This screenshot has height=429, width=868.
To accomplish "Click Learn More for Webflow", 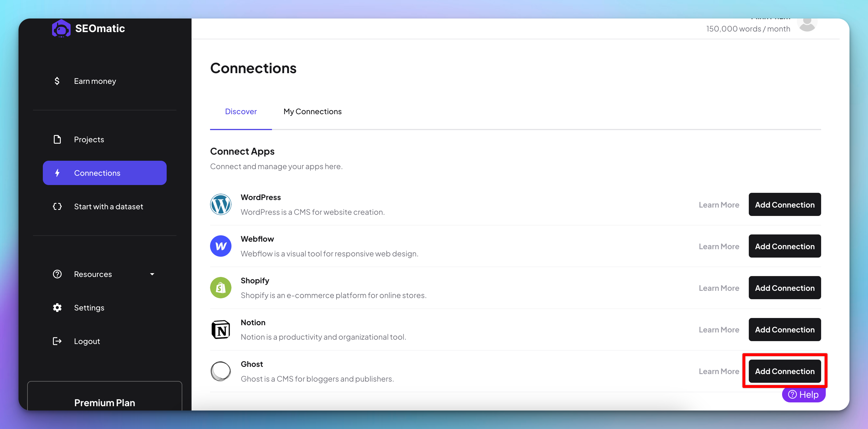I will click(x=719, y=247).
